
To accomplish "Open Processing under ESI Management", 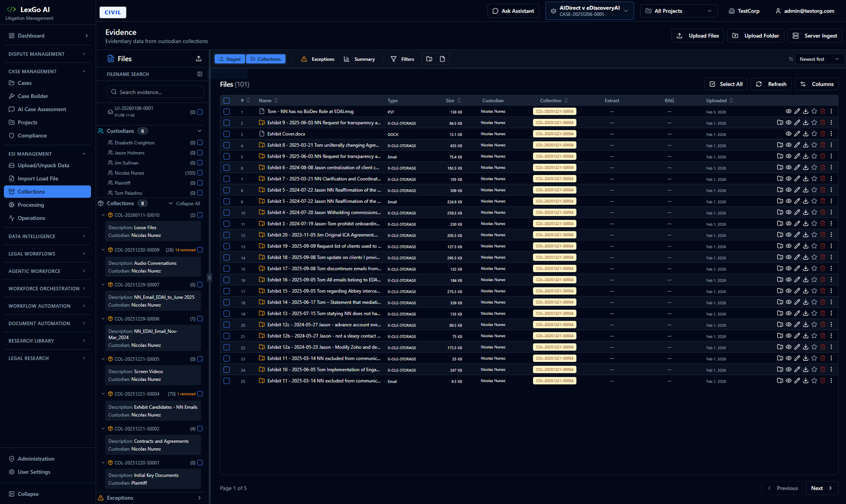I will [x=31, y=205].
